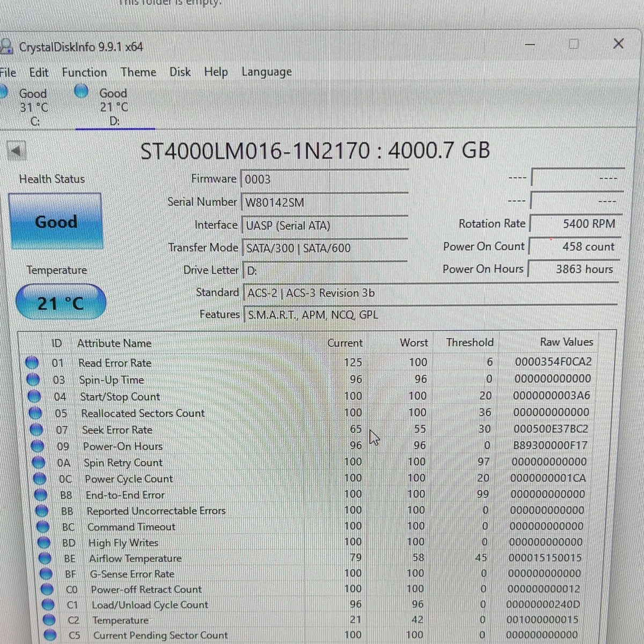The width and height of the screenshot is (644, 644).
Task: Click status dot for Spin-Up Time
Action: tap(33, 380)
